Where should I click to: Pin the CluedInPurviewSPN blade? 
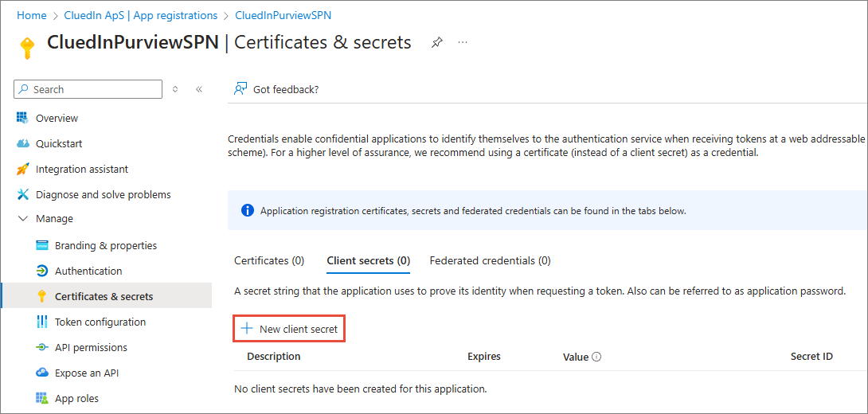click(436, 43)
